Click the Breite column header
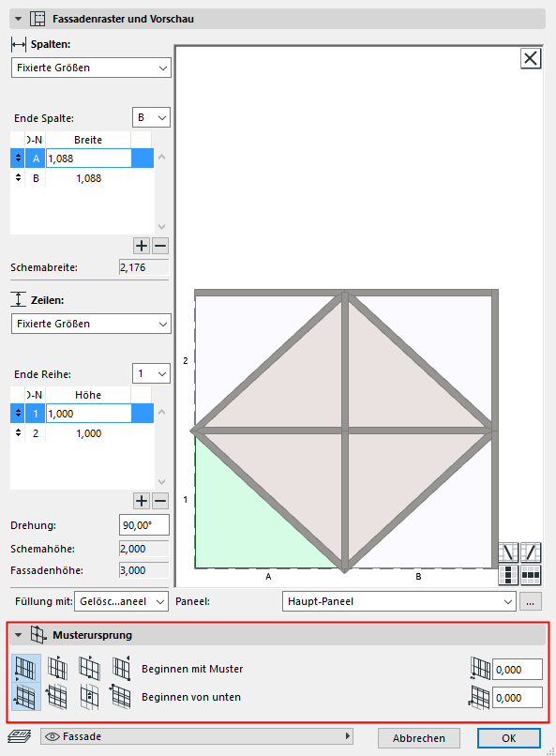The width and height of the screenshot is (556, 756). click(x=88, y=140)
